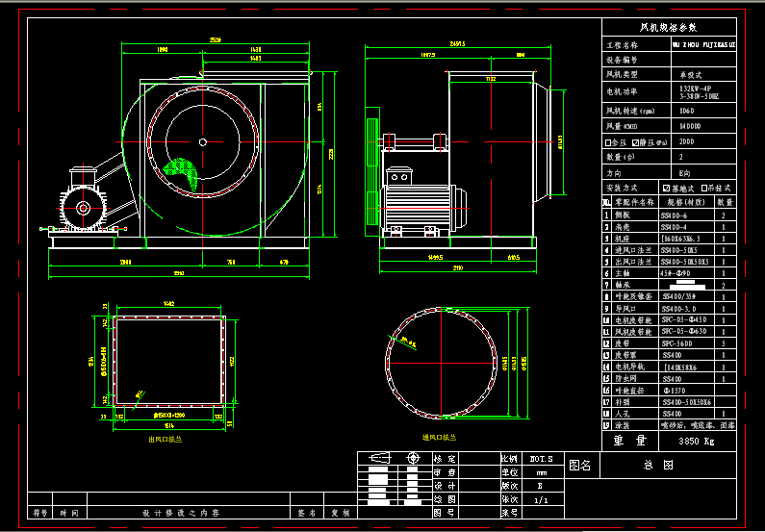Select the 3850 Kg weight value

(697, 442)
